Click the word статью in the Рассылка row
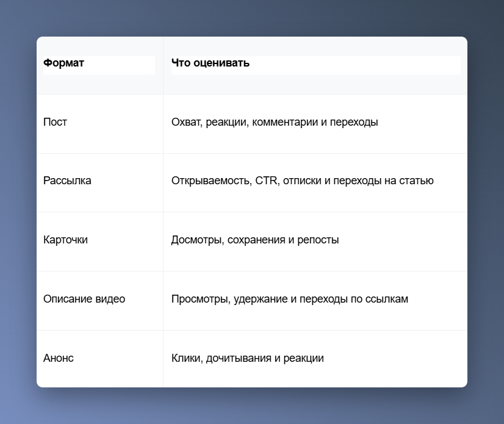 (x=416, y=181)
